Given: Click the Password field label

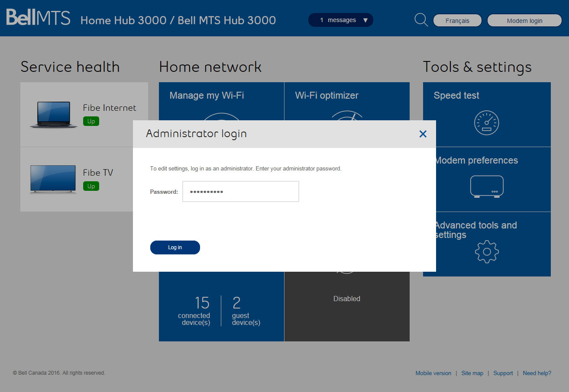Looking at the screenshot, I should pyautogui.click(x=164, y=192).
